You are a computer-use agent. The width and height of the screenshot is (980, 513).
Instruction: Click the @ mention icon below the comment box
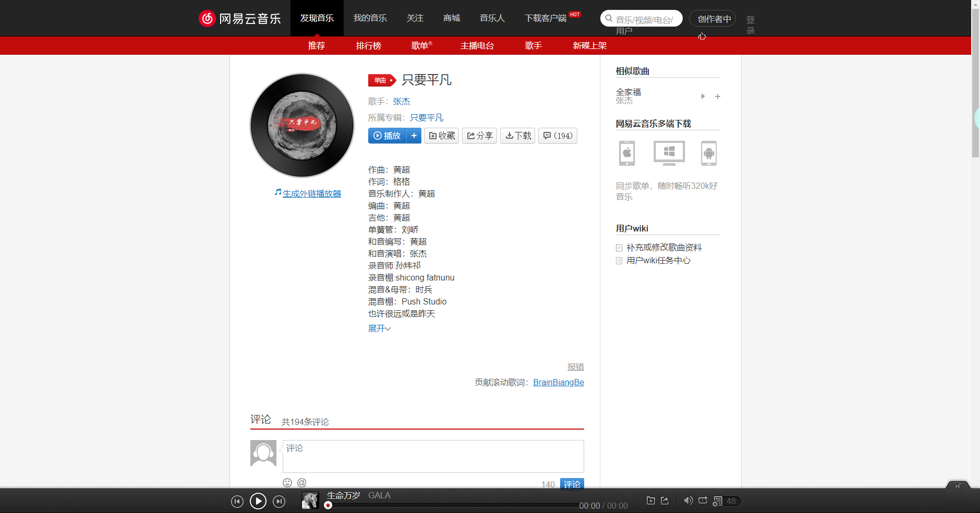301,482
